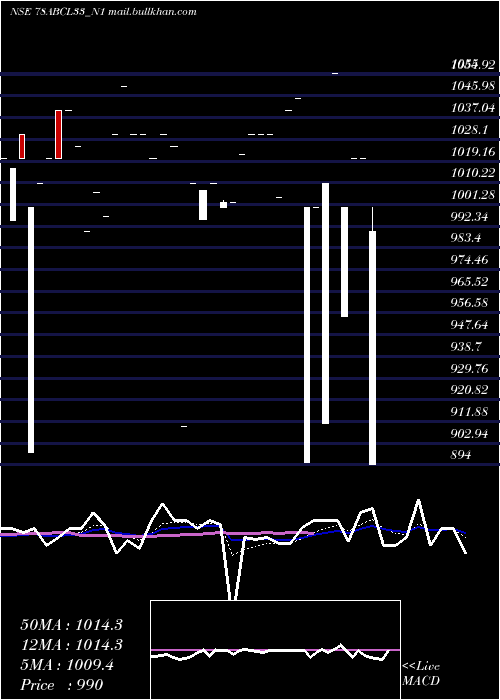Click the short red candlestick near 1028
Image resolution: width=500 pixels, height=700 pixels.
point(22,146)
